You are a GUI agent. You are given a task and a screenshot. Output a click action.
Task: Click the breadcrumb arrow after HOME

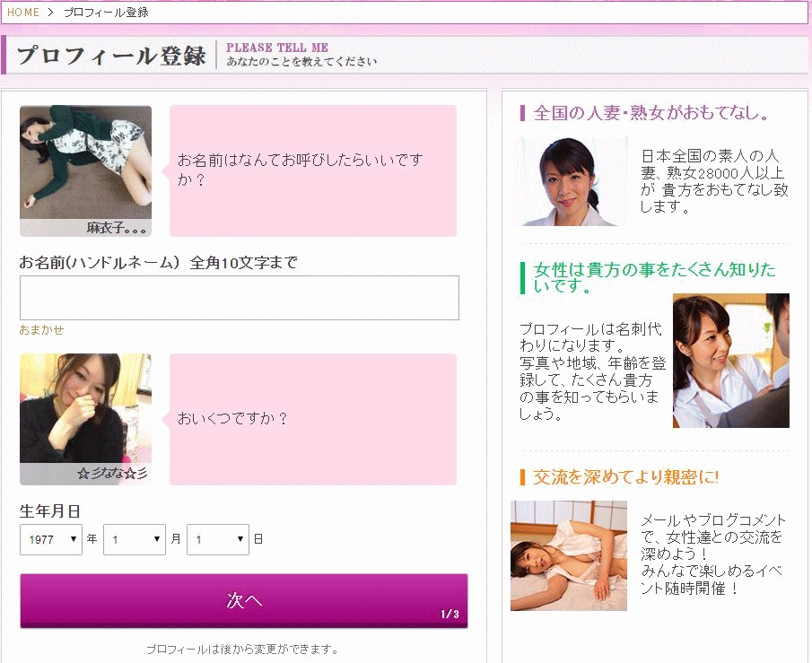click(50, 13)
